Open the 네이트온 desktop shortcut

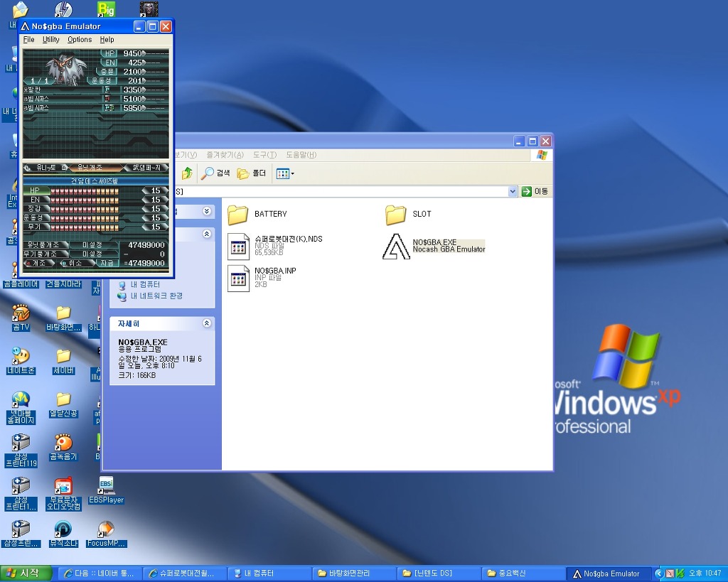(21, 361)
